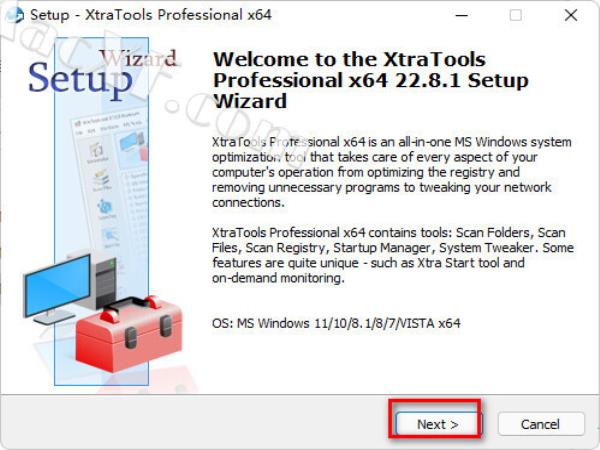This screenshot has height=450, width=600.
Task: Click the red toolbox graphic
Action: pos(128,334)
